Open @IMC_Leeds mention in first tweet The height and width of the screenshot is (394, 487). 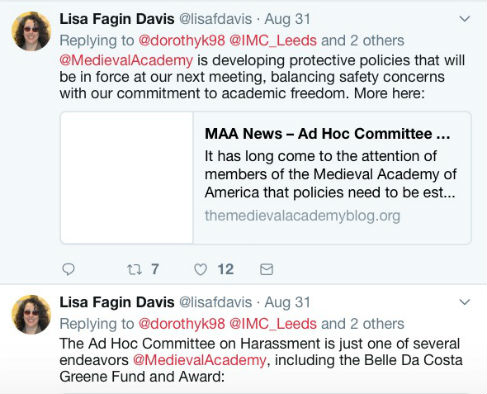(x=273, y=41)
